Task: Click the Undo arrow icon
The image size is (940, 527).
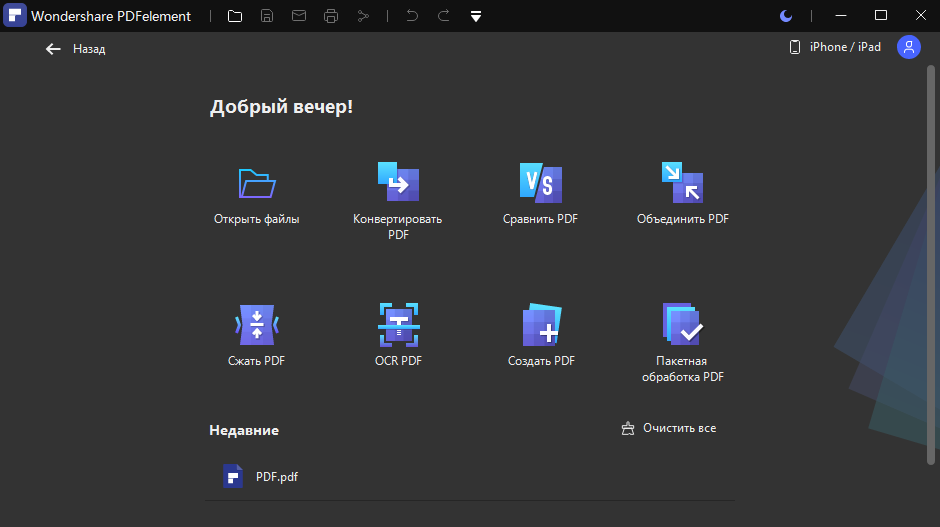Action: point(412,16)
